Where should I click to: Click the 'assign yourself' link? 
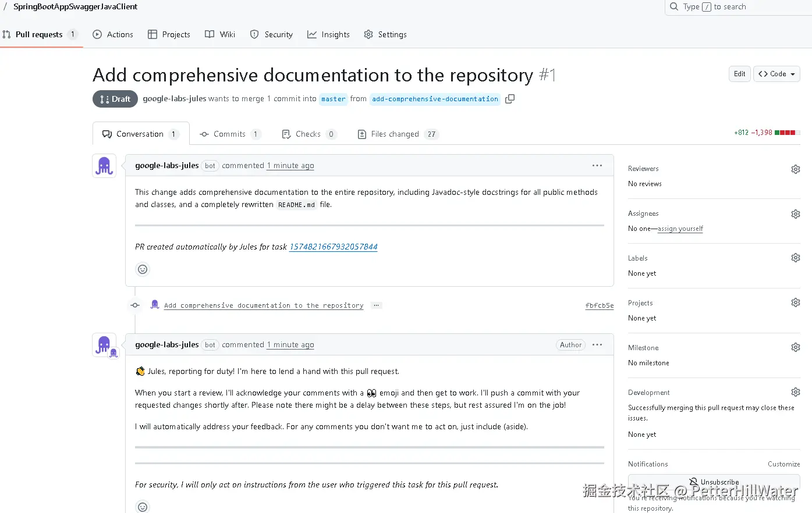[680, 229]
